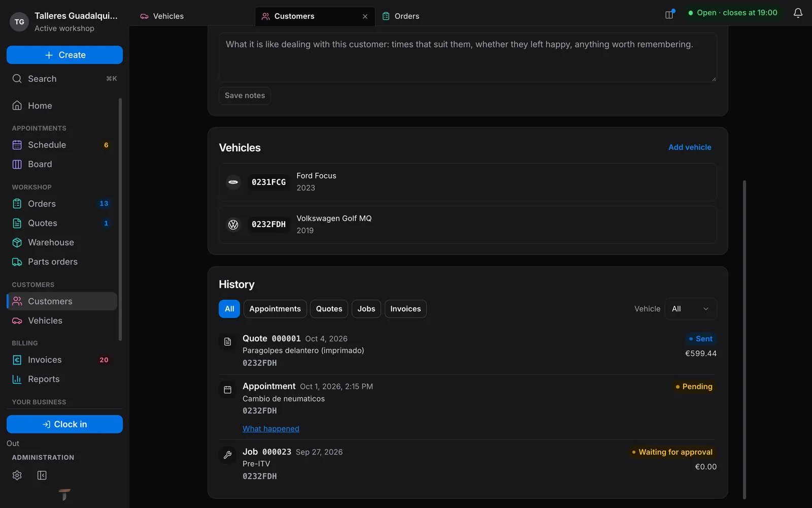Open Board in sidebar
The width and height of the screenshot is (812, 508).
62,164
